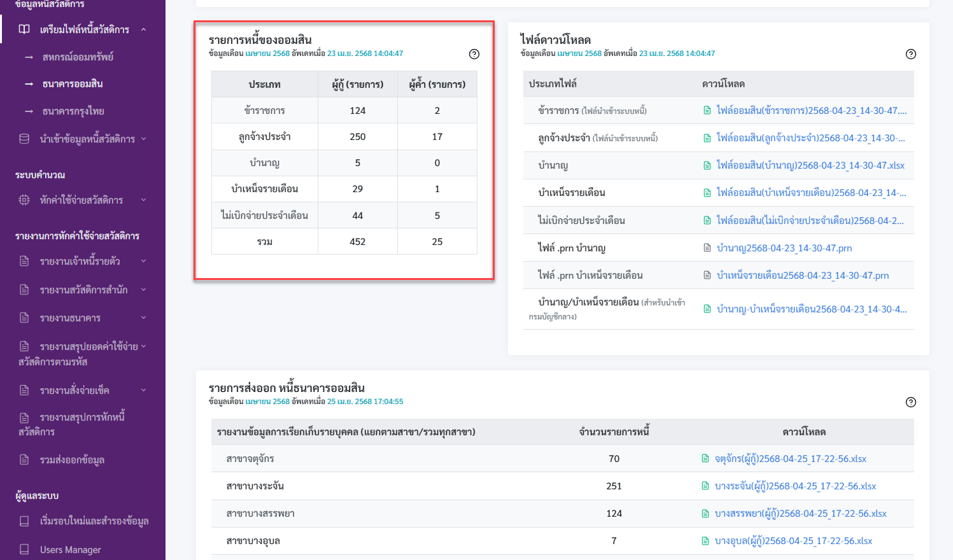Collapse the เตรียมไฟล์หนี้สวัสดิการ menu chevron

coord(143,29)
